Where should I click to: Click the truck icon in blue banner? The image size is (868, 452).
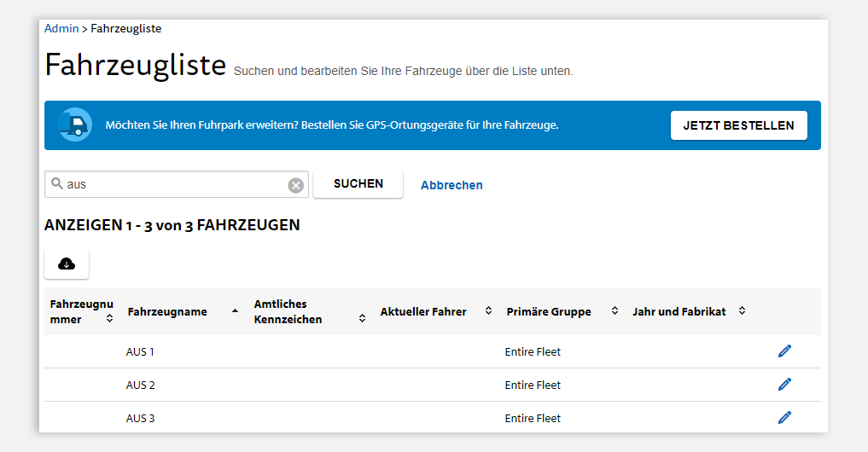pos(75,125)
